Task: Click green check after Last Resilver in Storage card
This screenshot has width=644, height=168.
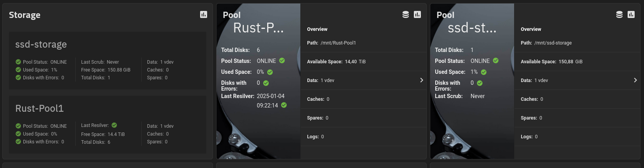Action: coord(114,125)
